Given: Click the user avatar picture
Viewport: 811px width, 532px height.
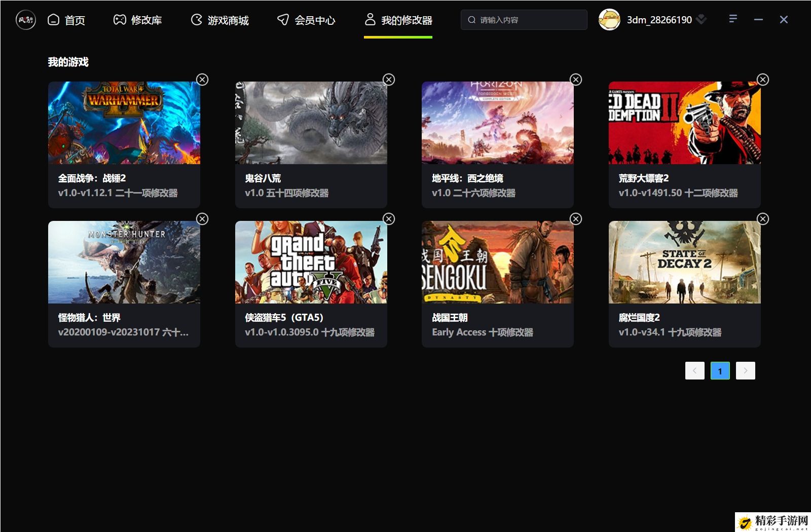Looking at the screenshot, I should 609,20.
